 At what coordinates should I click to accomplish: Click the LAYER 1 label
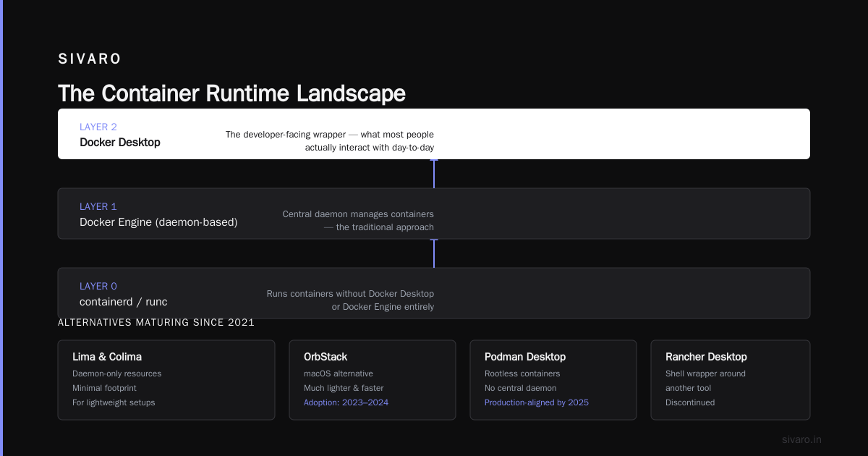98,206
